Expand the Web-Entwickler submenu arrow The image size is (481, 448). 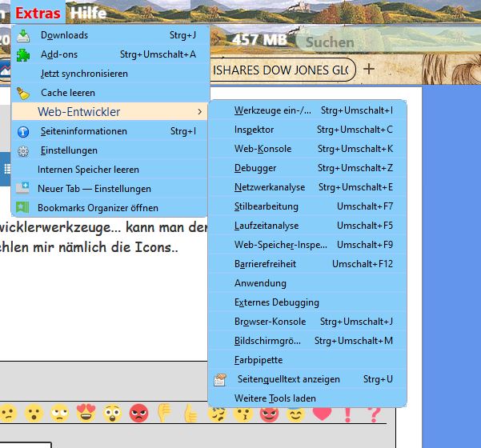tap(200, 112)
